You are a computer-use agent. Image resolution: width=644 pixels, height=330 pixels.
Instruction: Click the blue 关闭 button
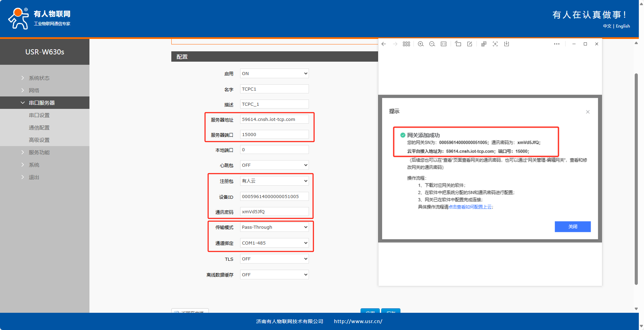[x=572, y=227]
